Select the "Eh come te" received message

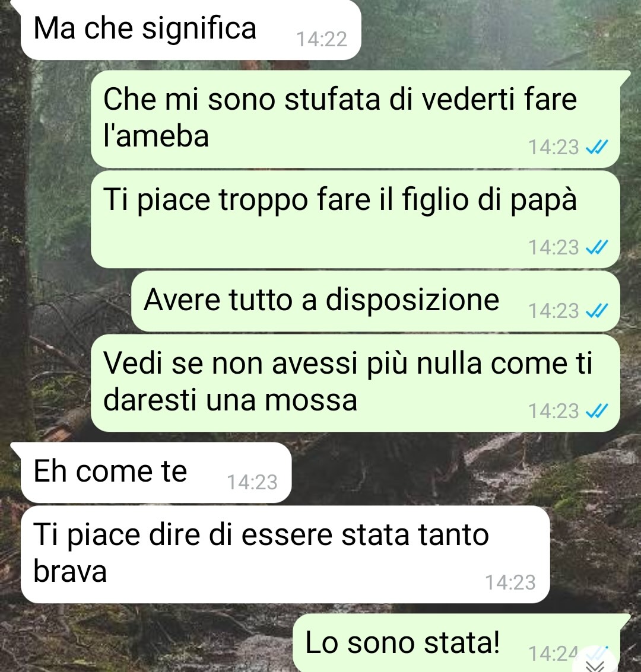coord(156,473)
